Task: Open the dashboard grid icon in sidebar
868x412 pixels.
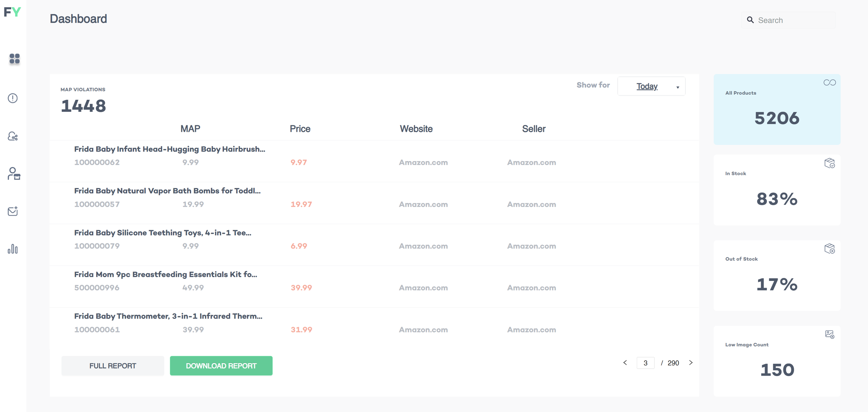Action: point(14,59)
